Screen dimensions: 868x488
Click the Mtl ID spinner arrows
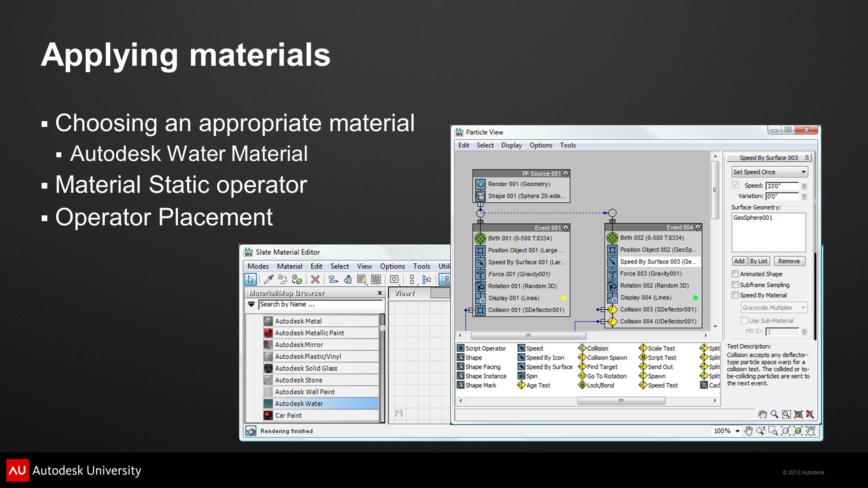pyautogui.click(x=805, y=331)
